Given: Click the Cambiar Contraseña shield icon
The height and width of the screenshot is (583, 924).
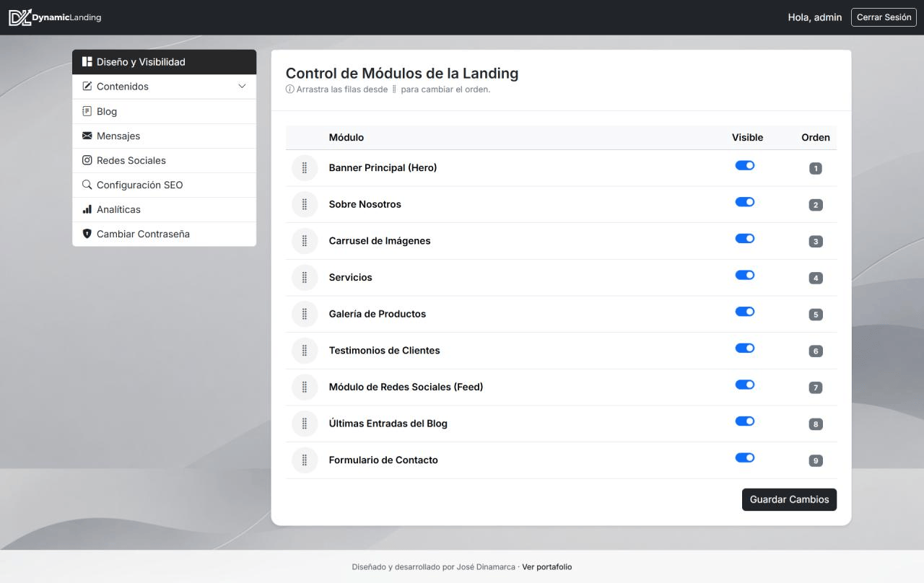Looking at the screenshot, I should click(x=87, y=234).
